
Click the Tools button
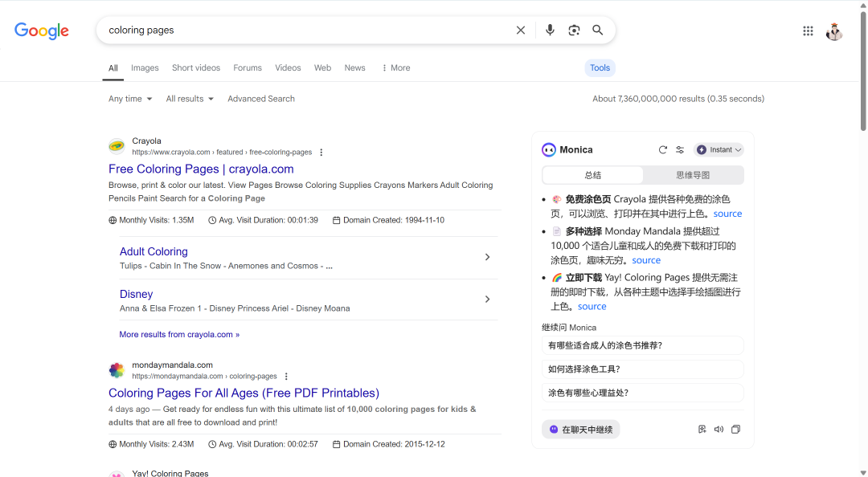tap(600, 67)
